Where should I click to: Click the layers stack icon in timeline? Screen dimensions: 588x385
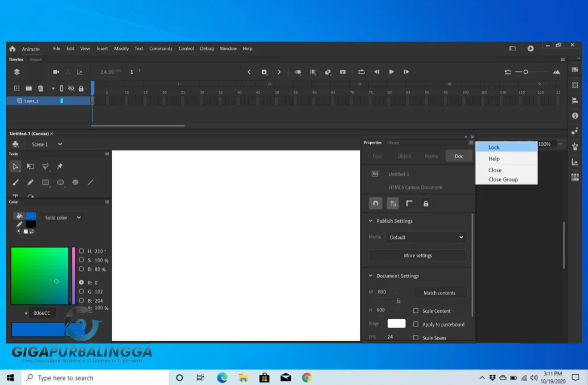(17, 72)
